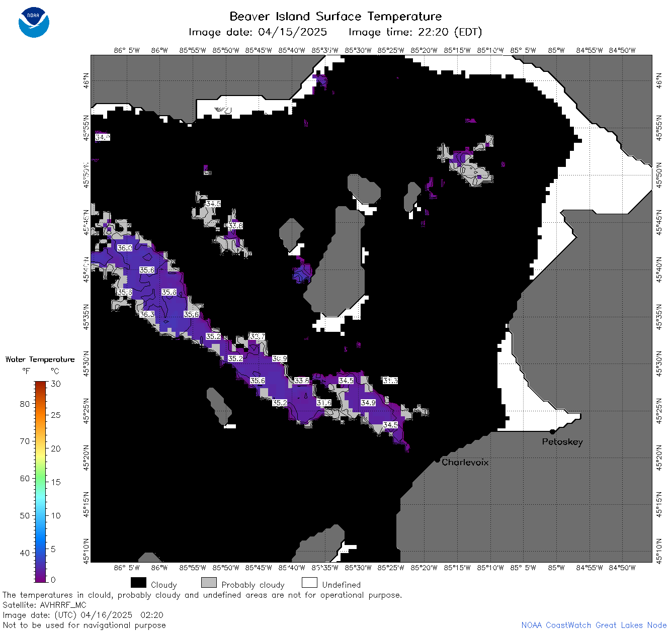Click the 15 °C scale tick label
Image resolution: width=672 pixels, height=633 pixels.
click(x=56, y=482)
